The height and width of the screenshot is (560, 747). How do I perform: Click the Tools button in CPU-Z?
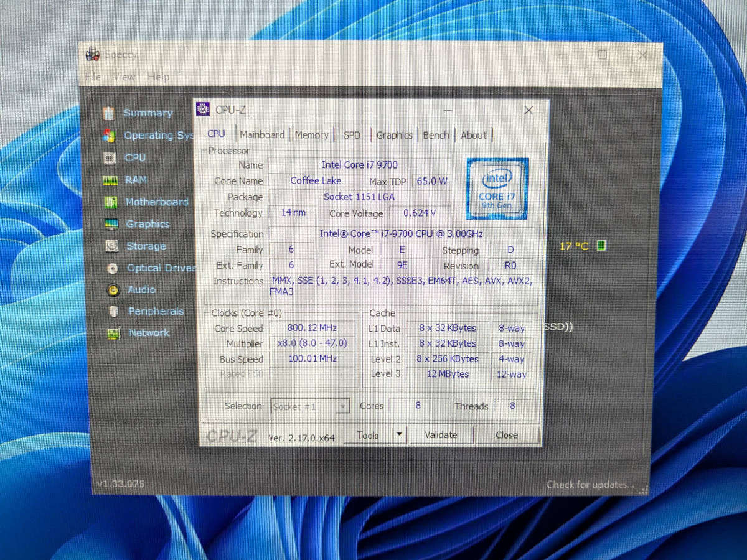point(368,435)
